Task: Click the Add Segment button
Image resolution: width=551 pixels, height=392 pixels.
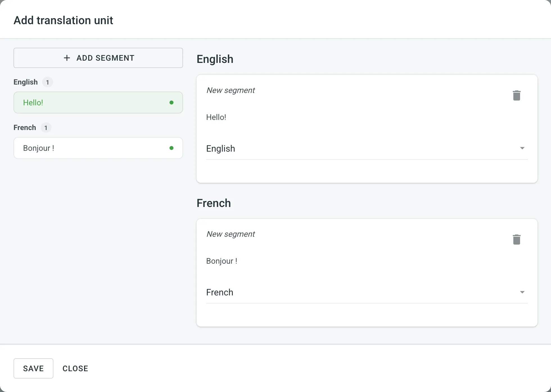Action: click(x=98, y=58)
